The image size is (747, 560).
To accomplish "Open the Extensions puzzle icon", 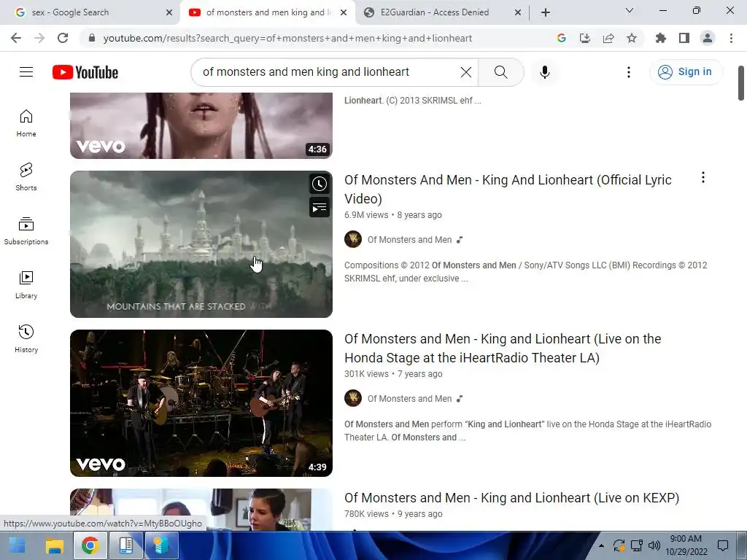I will [660, 38].
